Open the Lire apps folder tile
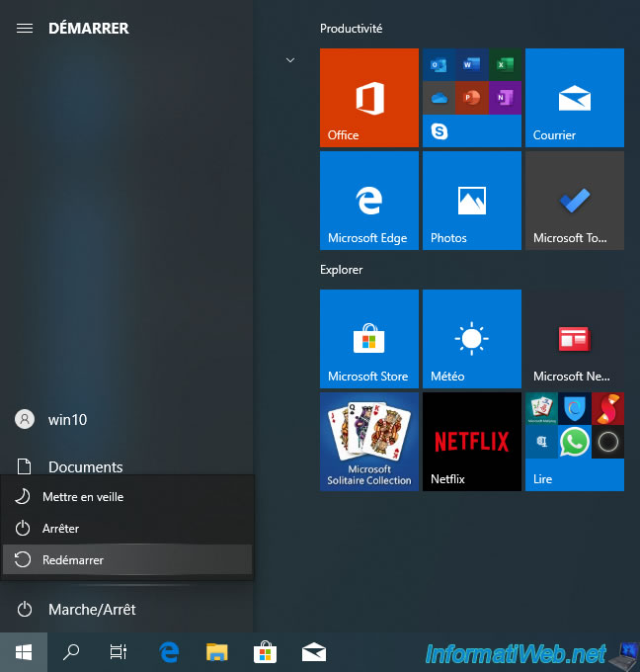 tap(574, 442)
